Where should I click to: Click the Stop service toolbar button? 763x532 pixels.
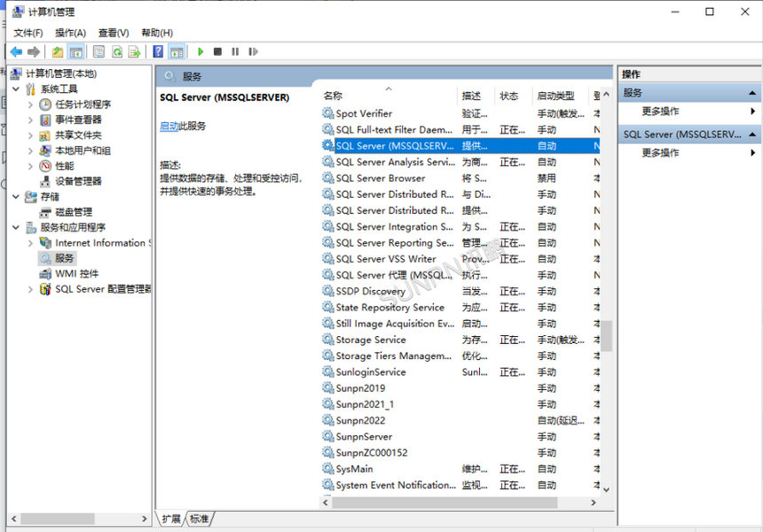tap(217, 51)
